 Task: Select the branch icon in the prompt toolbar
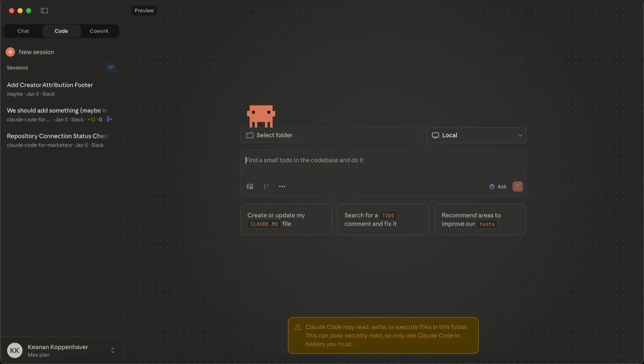click(266, 186)
